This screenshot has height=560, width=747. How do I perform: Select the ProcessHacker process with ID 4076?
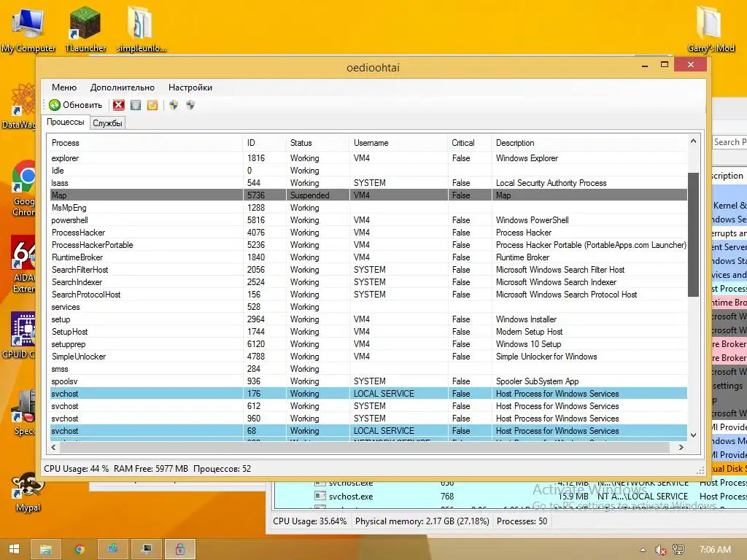click(x=368, y=233)
